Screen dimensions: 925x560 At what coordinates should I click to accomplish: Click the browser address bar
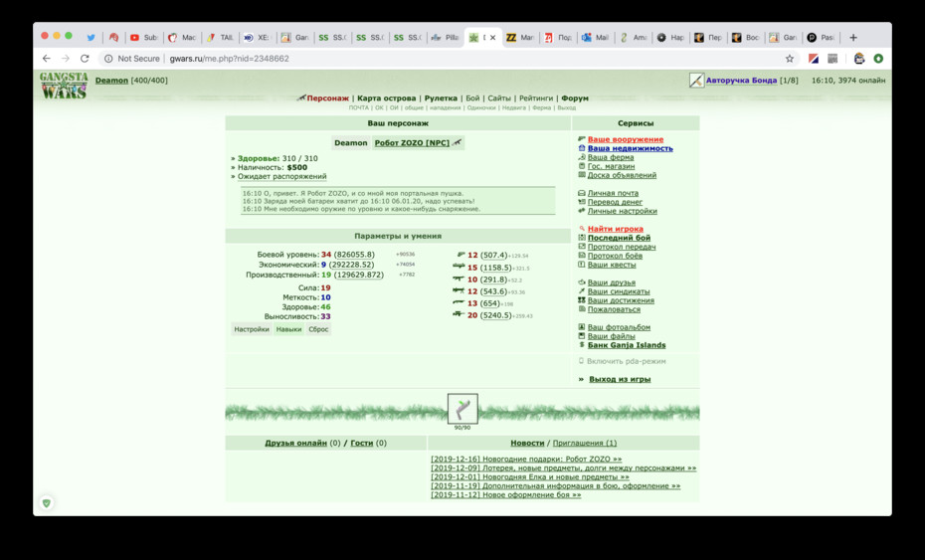443,59
